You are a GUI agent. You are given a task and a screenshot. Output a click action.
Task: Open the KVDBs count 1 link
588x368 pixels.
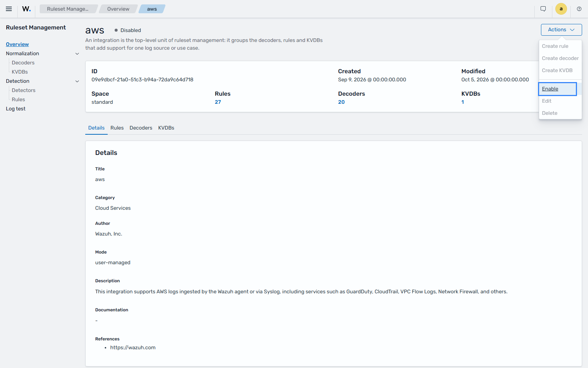click(x=463, y=102)
